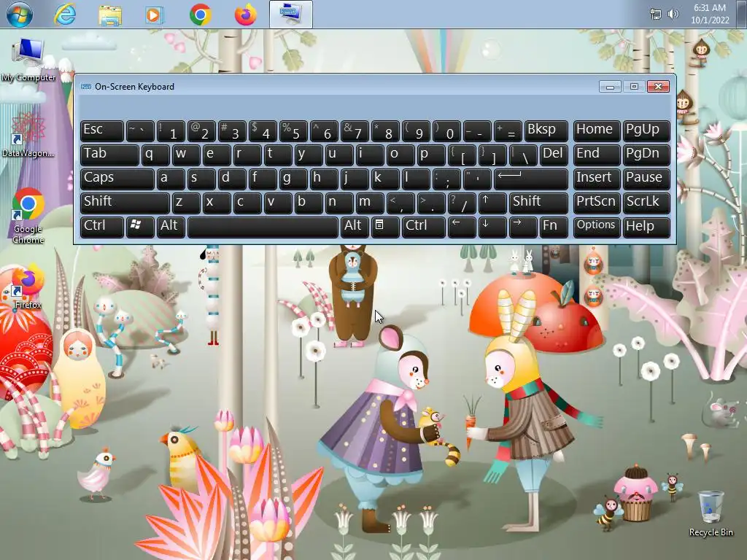Click the equals plus key
This screenshot has height=560, width=747.
tap(508, 131)
